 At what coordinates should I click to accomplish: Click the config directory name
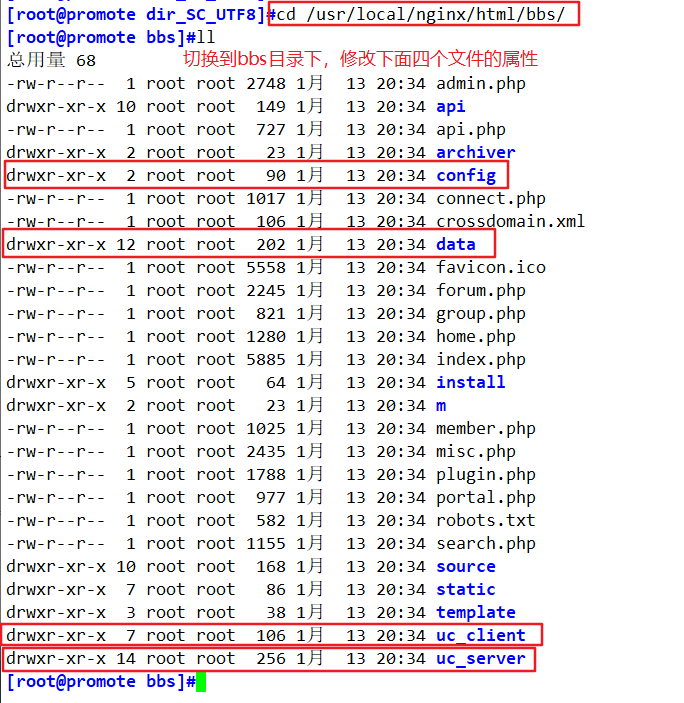tap(466, 176)
